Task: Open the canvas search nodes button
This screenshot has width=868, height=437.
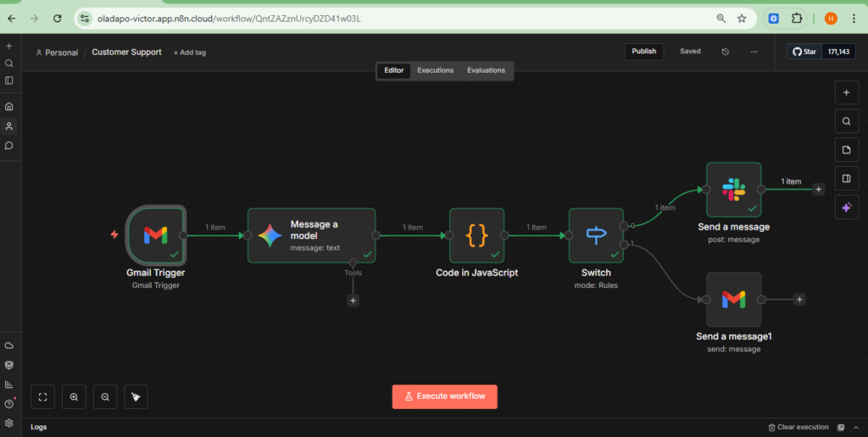Action: click(x=847, y=121)
